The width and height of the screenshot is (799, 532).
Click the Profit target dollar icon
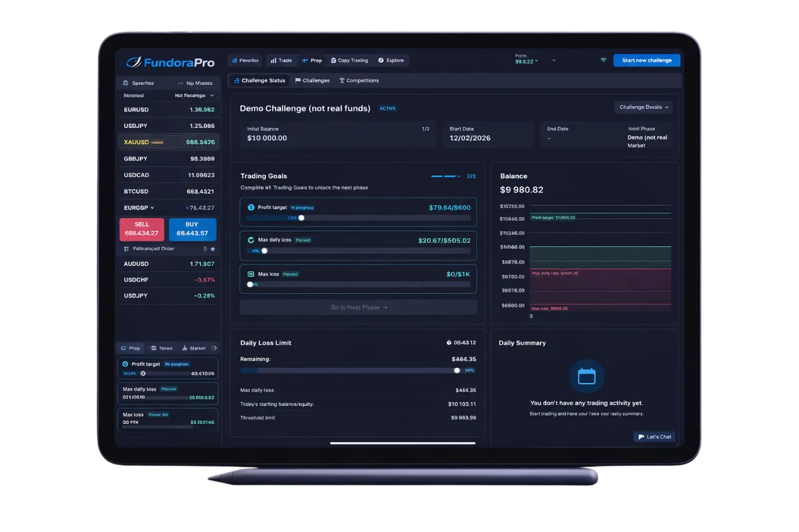tap(251, 207)
